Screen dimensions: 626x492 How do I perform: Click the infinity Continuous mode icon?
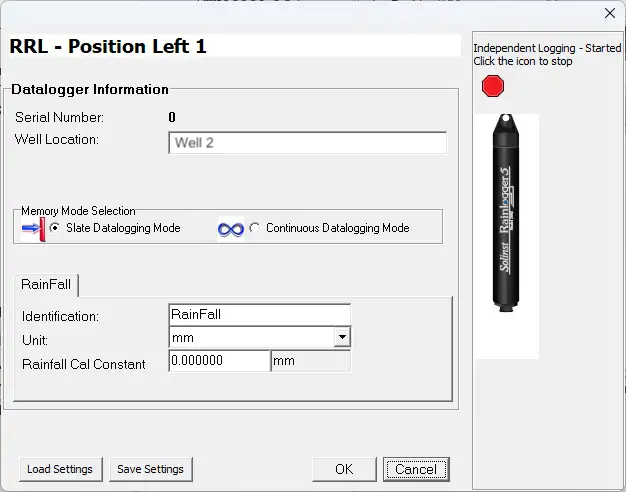(231, 229)
